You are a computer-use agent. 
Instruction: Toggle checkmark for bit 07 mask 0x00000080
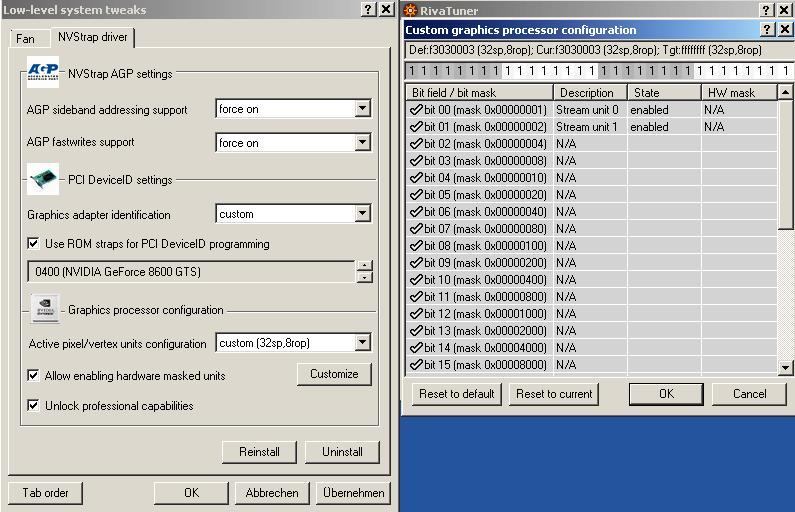(x=416, y=229)
